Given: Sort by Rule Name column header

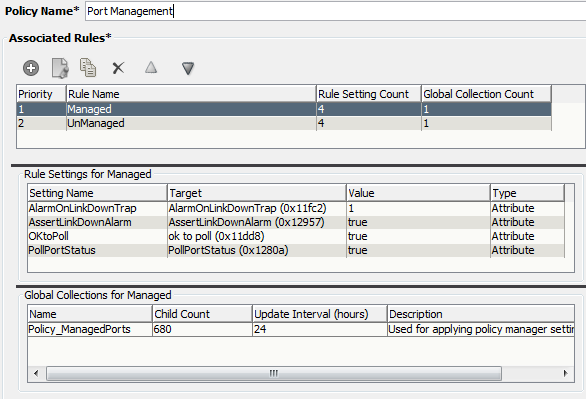Looking at the screenshot, I should [x=191, y=94].
